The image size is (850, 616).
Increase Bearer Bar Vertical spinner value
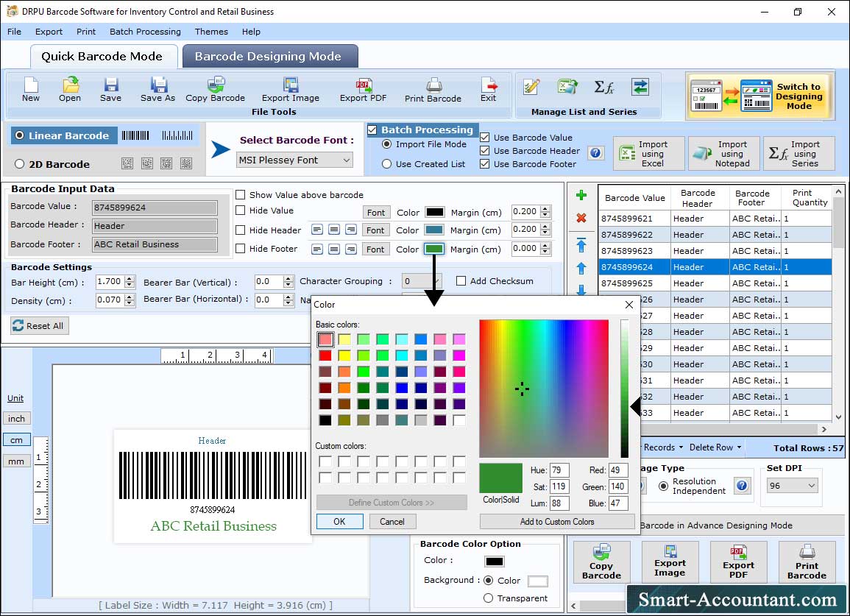288,279
